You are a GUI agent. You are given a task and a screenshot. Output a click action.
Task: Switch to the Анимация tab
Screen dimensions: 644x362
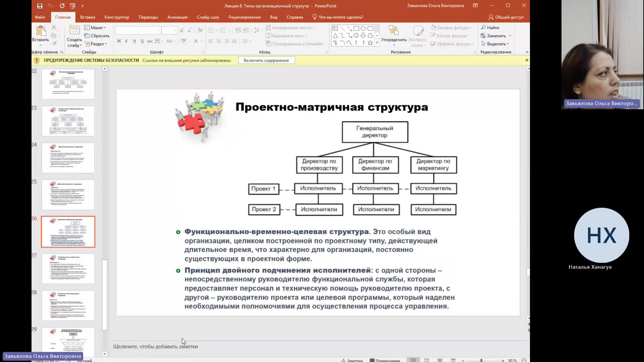[177, 17]
